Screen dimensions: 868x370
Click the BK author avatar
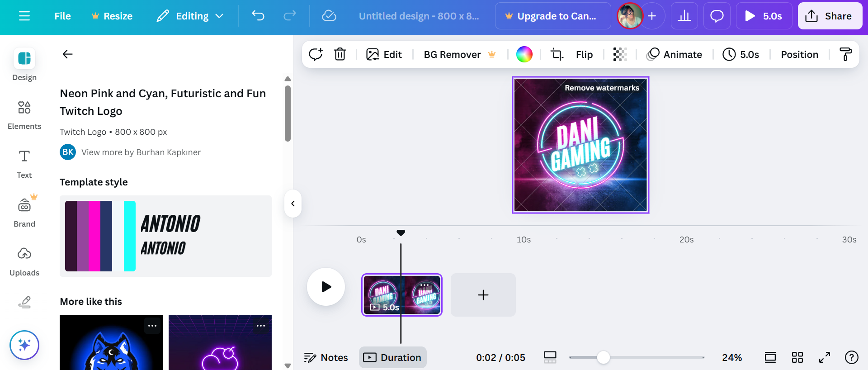pos(68,152)
